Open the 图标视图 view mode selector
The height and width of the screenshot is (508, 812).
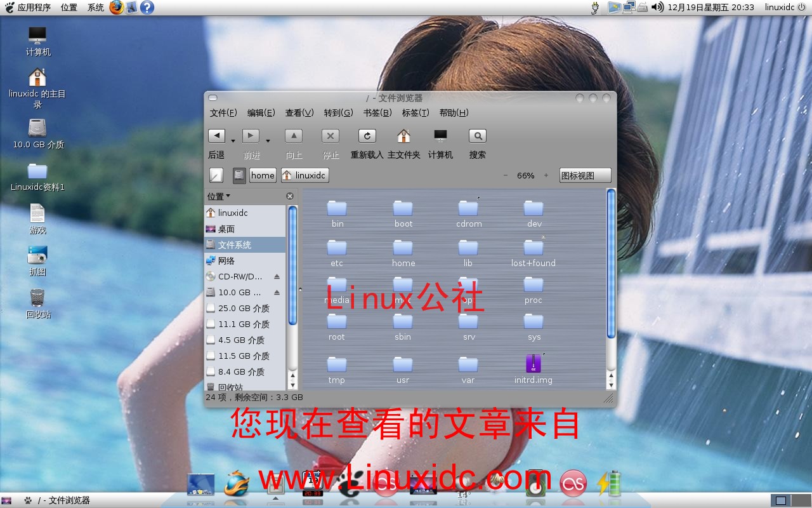pos(584,175)
